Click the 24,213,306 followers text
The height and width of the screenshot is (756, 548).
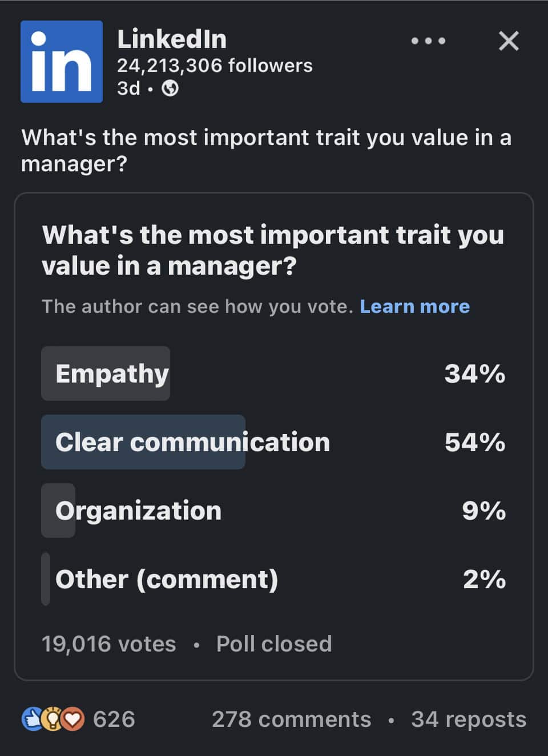point(215,66)
